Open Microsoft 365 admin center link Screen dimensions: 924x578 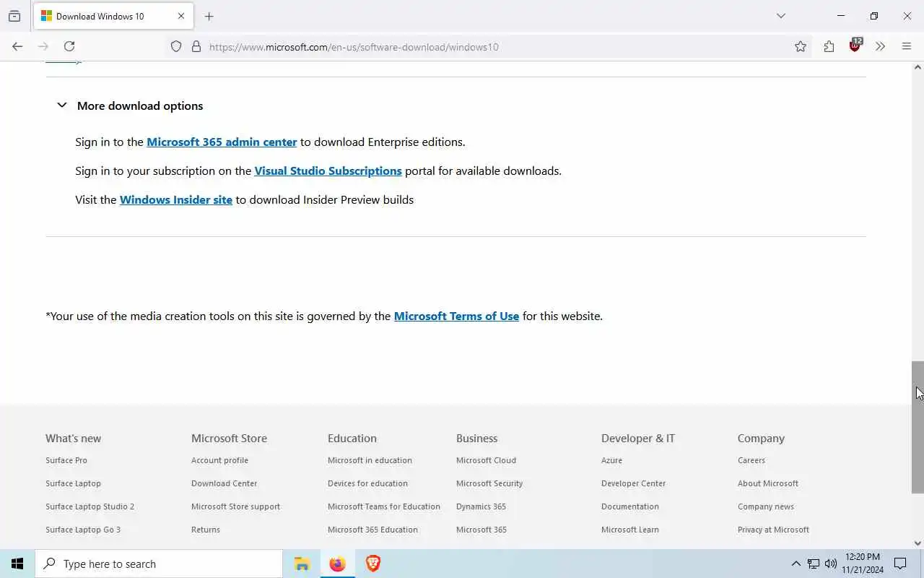coord(222,142)
